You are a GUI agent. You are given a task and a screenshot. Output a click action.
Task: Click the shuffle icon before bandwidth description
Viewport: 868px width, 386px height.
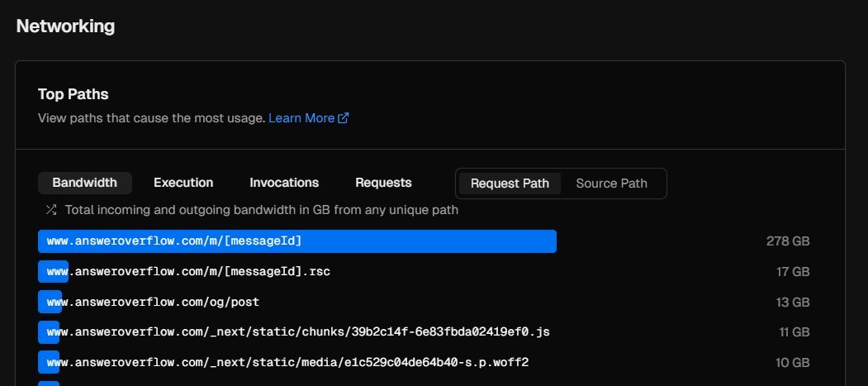click(x=51, y=210)
